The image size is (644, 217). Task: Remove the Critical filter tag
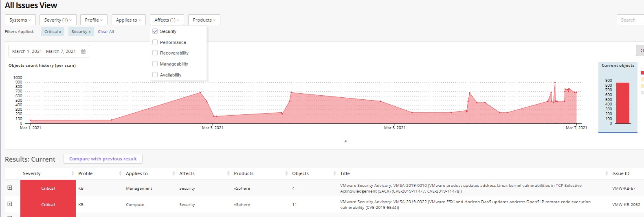coord(60,32)
